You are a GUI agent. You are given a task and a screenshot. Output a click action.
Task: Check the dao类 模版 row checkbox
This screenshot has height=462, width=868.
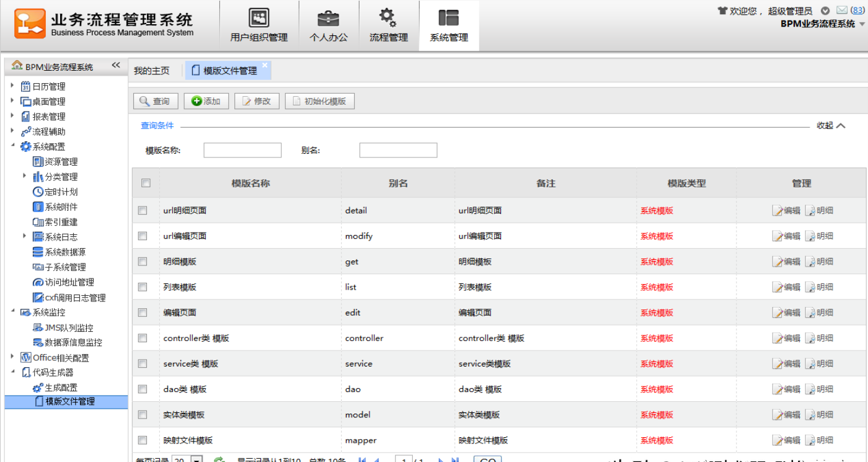[x=143, y=389]
